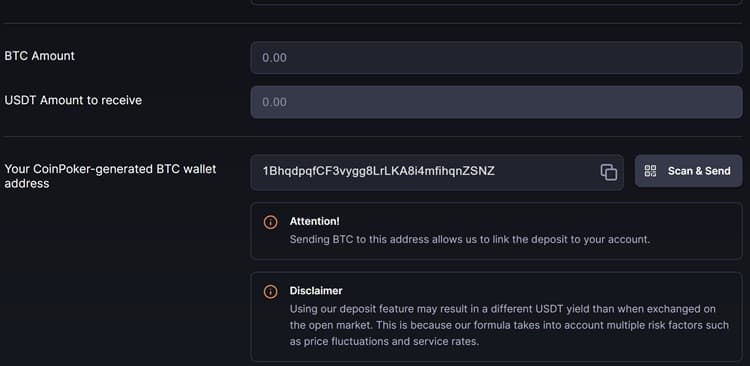The height and width of the screenshot is (366, 750).
Task: Click the "USDT Amount to receive" label
Action: [73, 100]
